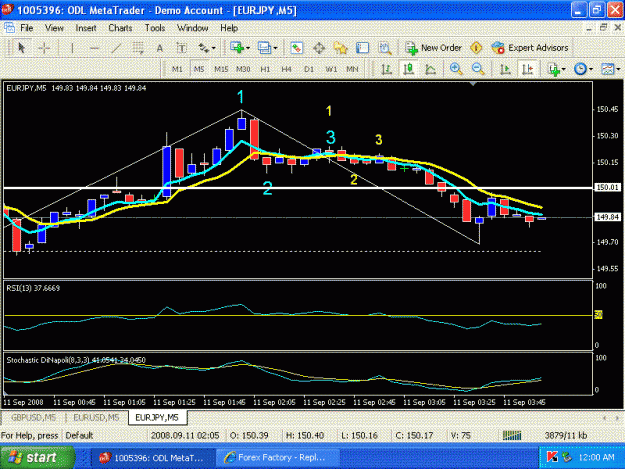Screen dimensions: 625x469
Task: Enable chart auto scroll
Action: coord(505,69)
